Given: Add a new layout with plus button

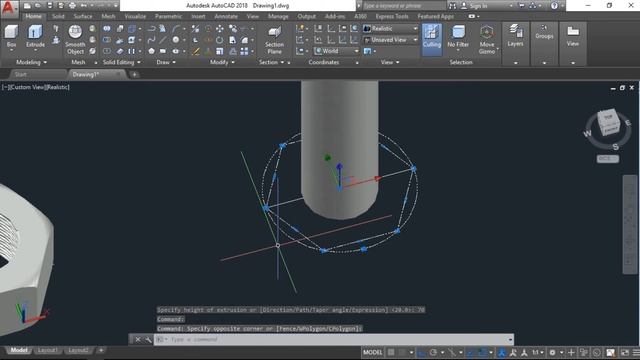Looking at the screenshot, I should [x=101, y=350].
